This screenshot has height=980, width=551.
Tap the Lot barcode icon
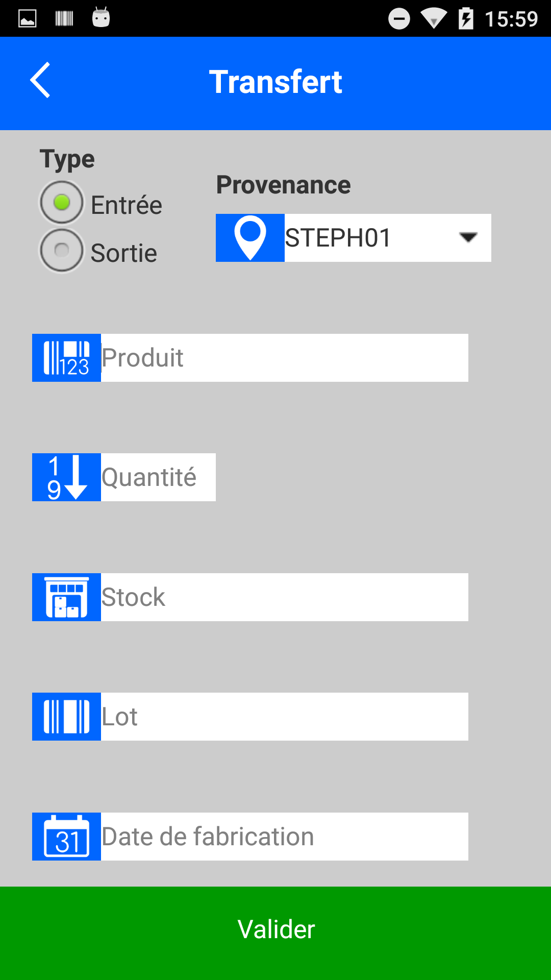pos(66,717)
